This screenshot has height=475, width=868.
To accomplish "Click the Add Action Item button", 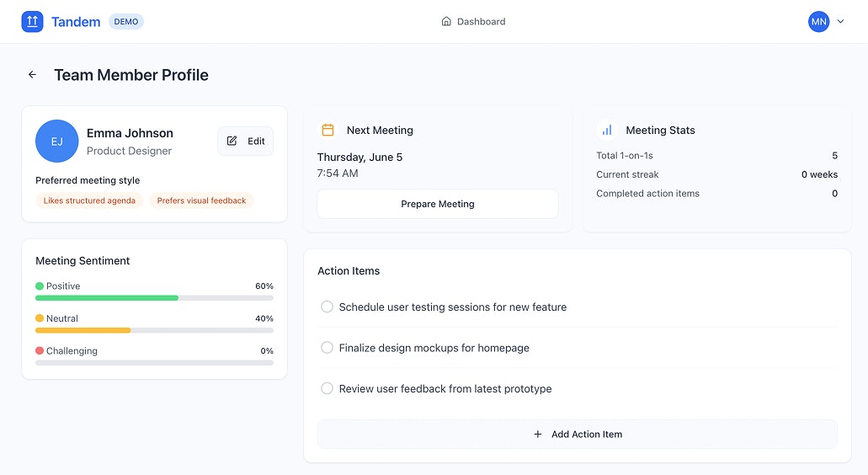I will [577, 435].
